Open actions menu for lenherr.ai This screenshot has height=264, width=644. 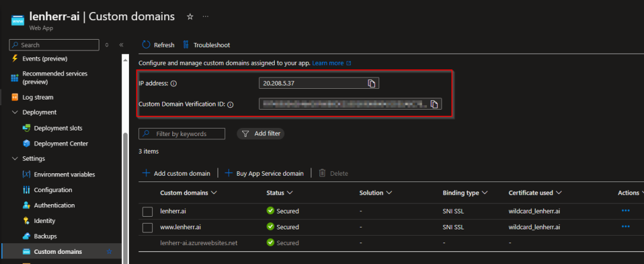[626, 210]
